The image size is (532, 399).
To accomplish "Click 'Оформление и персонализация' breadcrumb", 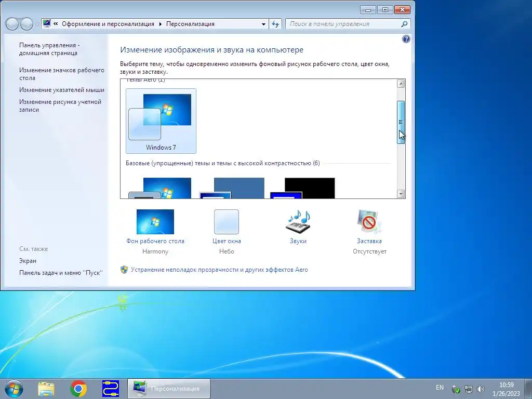I will click(x=108, y=24).
